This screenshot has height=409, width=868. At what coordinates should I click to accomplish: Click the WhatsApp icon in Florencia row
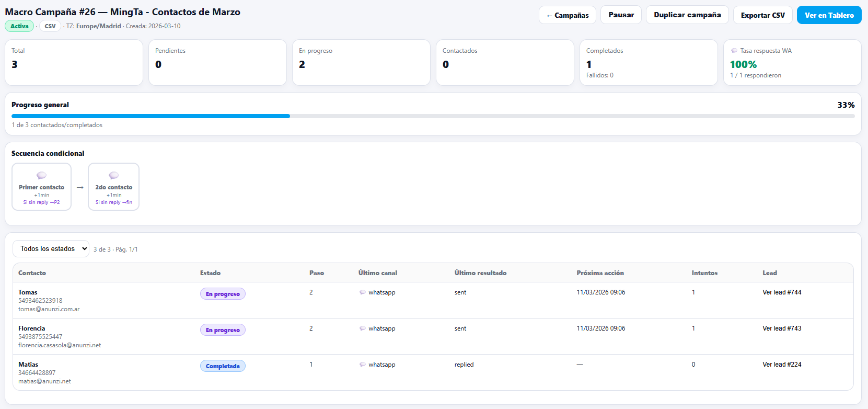click(x=363, y=328)
